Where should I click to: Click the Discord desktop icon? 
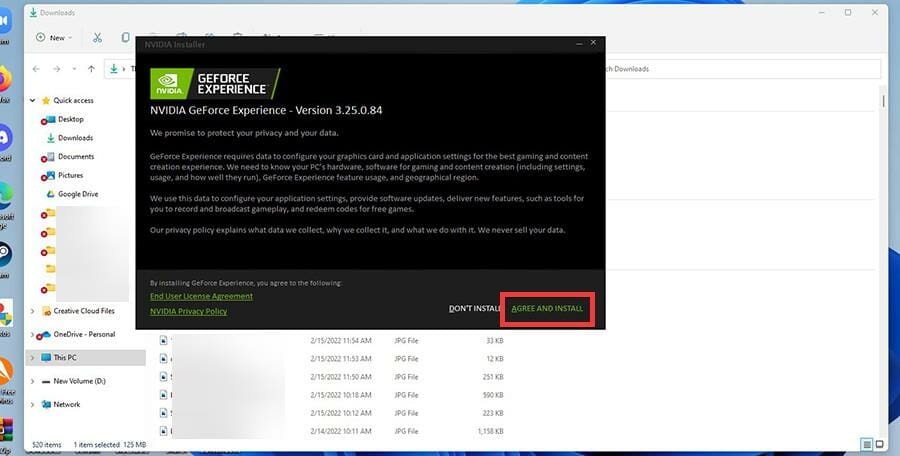pos(5,138)
